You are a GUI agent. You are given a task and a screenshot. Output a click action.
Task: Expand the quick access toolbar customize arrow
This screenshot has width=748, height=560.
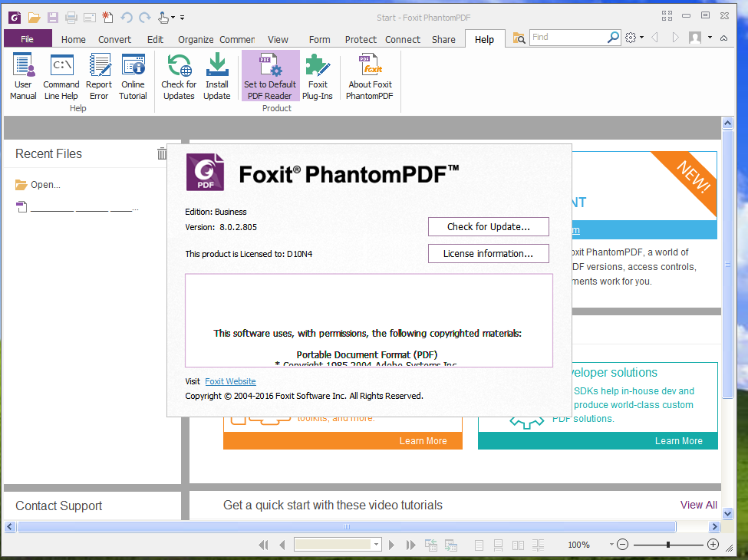183,18
